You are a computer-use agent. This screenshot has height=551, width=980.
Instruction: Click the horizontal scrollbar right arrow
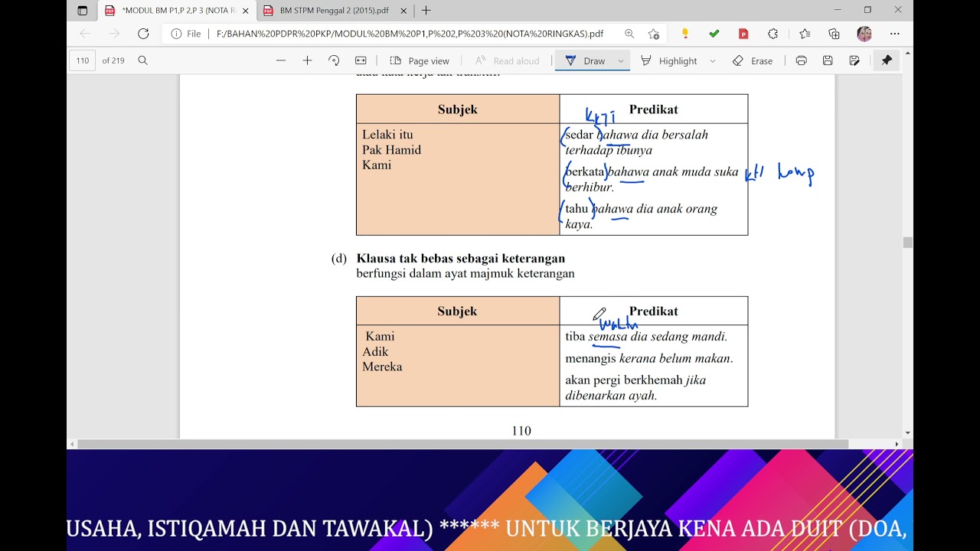[897, 444]
